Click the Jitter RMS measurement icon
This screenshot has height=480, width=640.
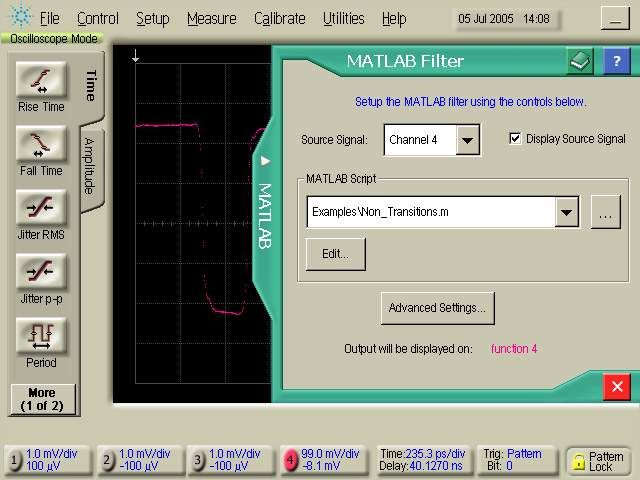(41, 207)
